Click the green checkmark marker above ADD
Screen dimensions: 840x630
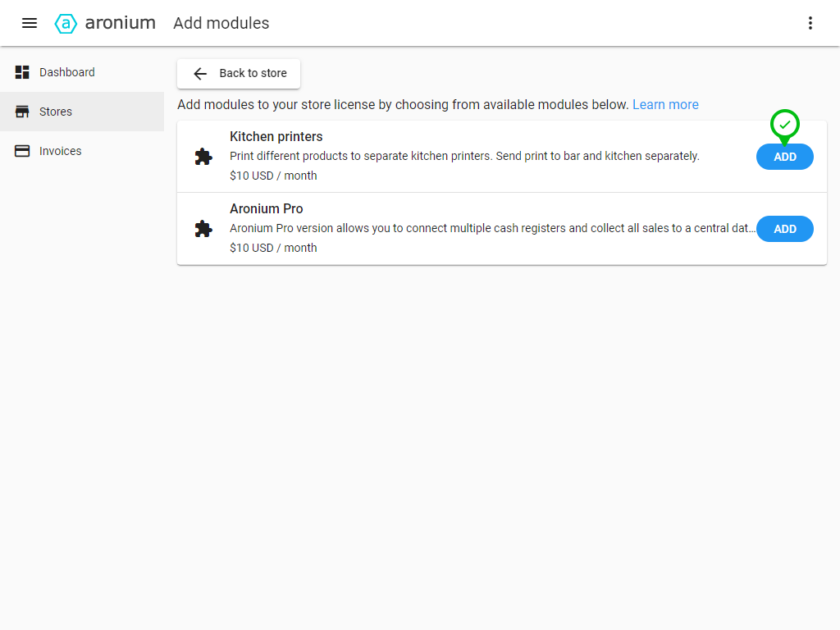[785, 125]
